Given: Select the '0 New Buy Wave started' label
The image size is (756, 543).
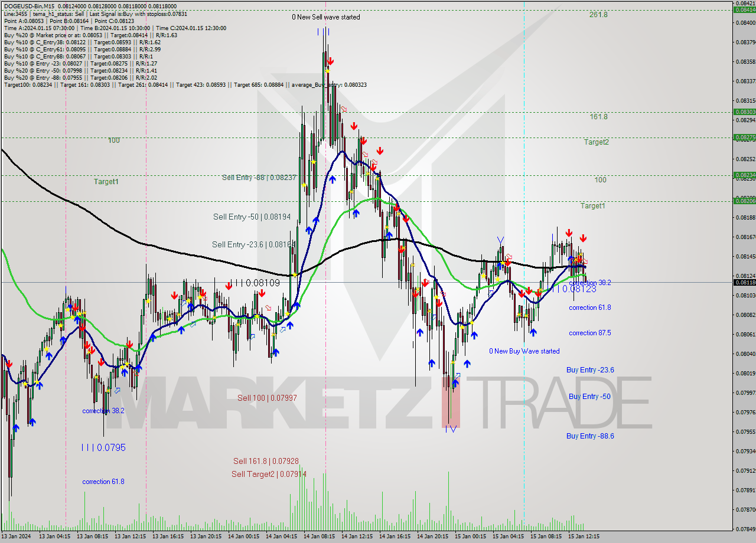Looking at the screenshot, I should tap(524, 351).
